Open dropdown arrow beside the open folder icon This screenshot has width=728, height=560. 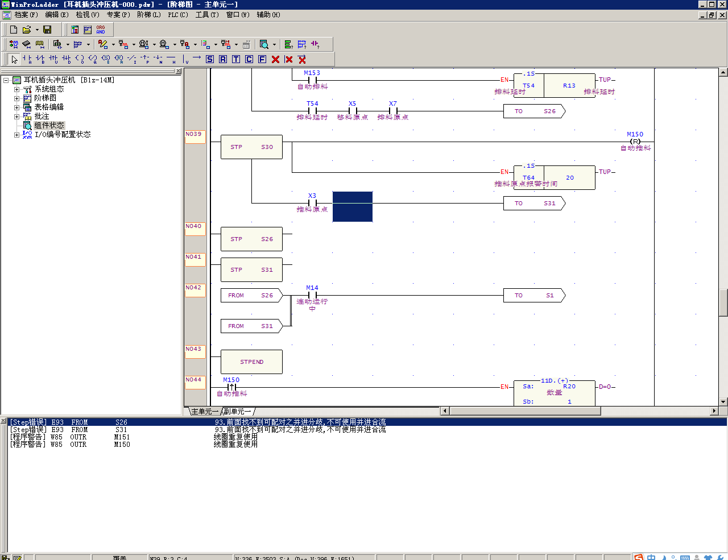(37, 30)
